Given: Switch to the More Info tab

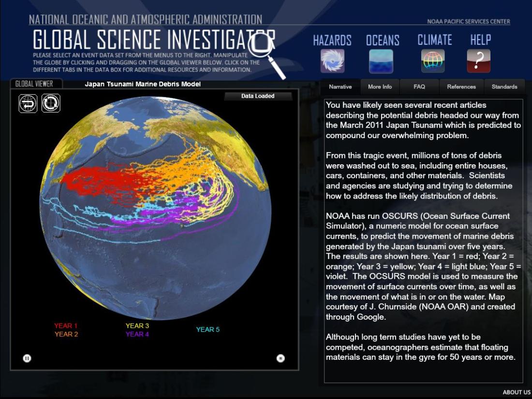Looking at the screenshot, I should pyautogui.click(x=380, y=87).
